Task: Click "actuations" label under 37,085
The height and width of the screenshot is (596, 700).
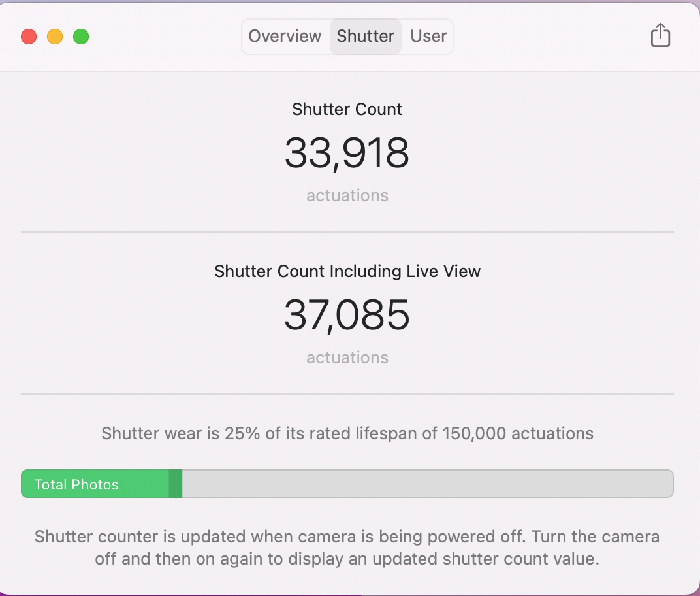Action: click(347, 357)
